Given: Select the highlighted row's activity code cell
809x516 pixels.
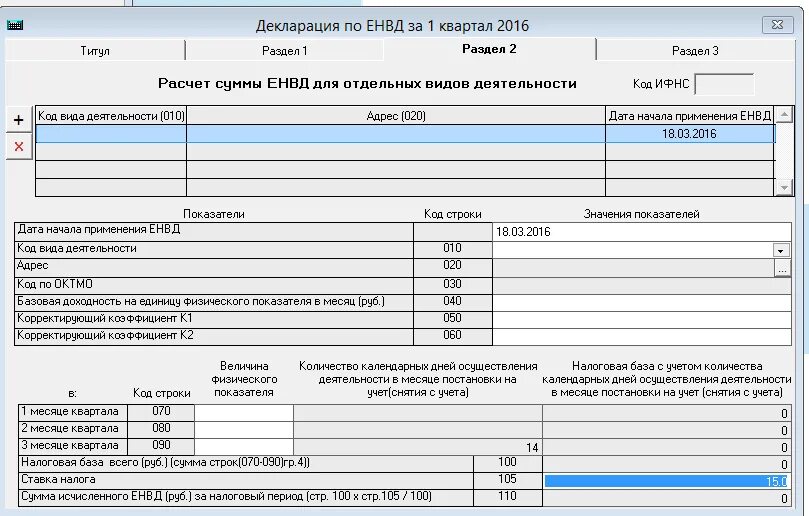Looking at the screenshot, I should point(111,134).
